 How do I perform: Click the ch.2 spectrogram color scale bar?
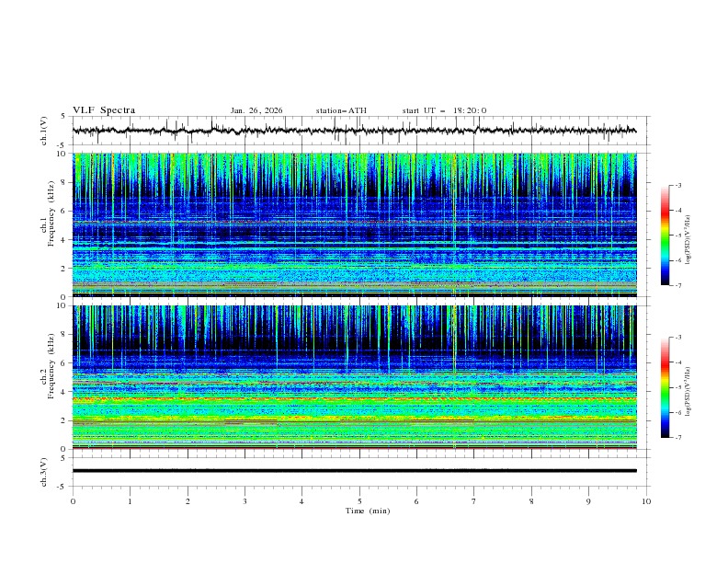pos(665,387)
